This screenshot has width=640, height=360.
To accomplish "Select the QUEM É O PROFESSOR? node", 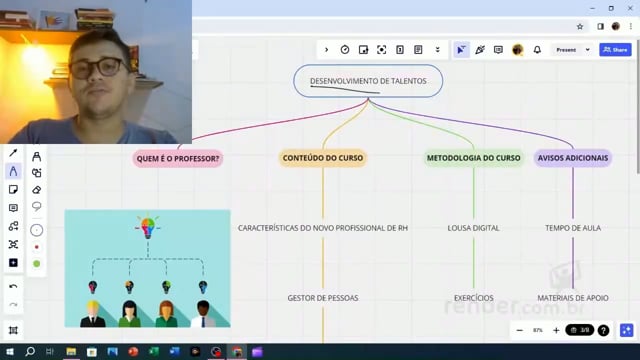I will coord(178,158).
